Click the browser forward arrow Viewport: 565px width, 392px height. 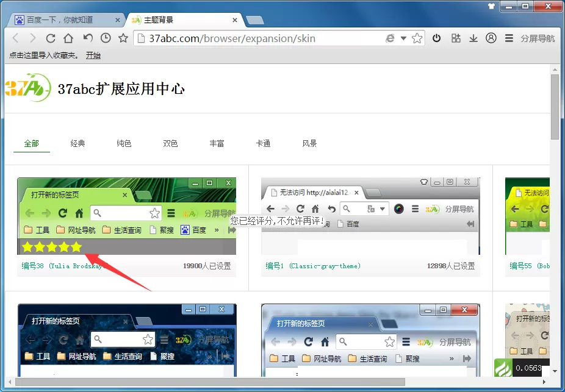pos(33,38)
